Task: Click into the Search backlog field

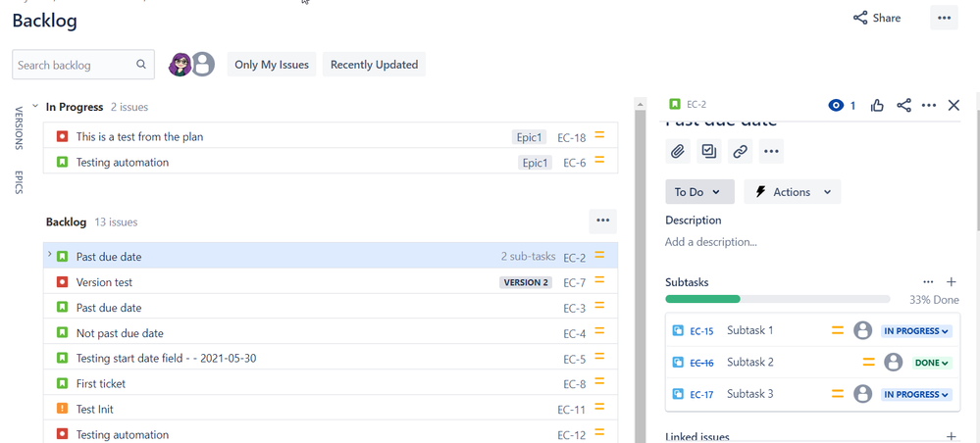Action: pyautogui.click(x=83, y=65)
